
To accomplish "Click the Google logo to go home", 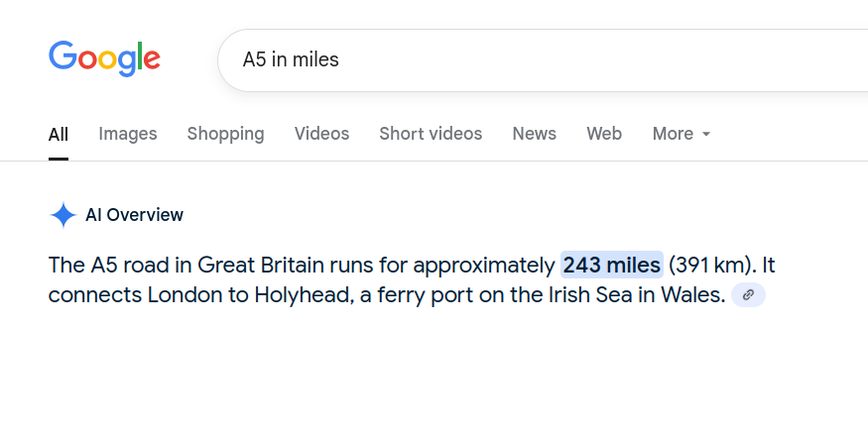I will (104, 58).
